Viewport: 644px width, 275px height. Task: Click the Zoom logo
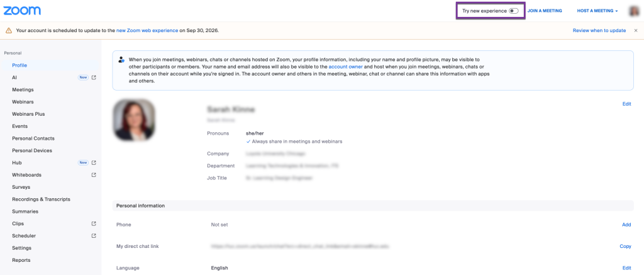[22, 10]
